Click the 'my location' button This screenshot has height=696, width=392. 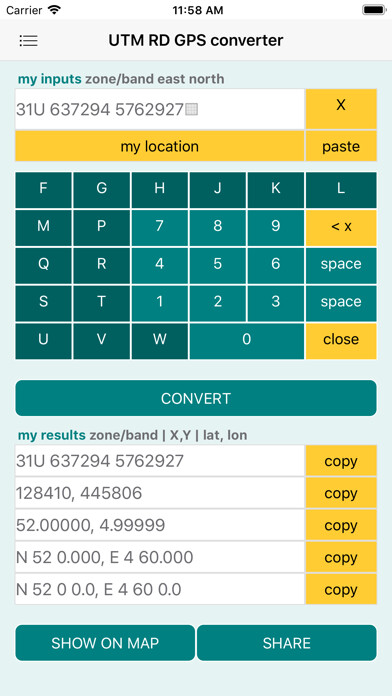[160, 146]
